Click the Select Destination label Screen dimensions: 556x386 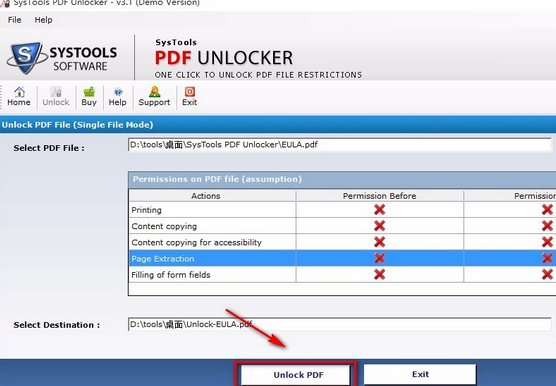coord(57,325)
